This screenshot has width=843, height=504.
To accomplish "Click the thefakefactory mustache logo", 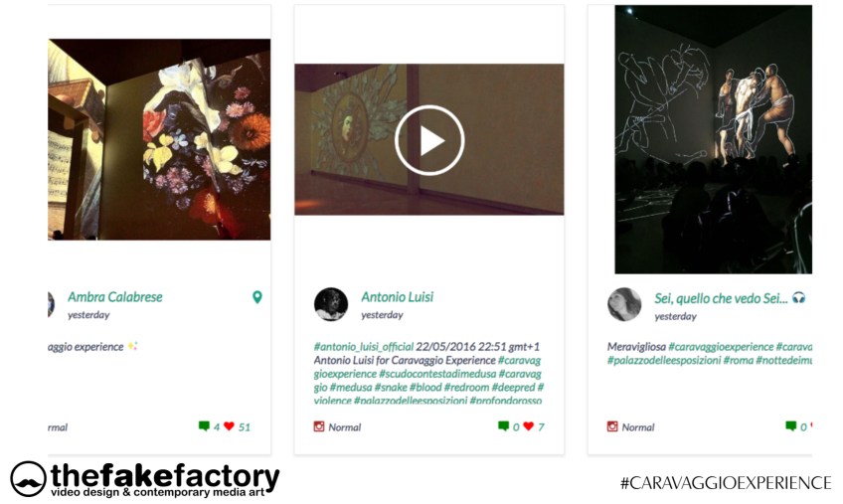I will pos(28,479).
